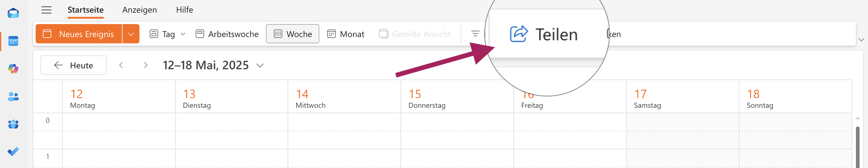Image resolution: width=868 pixels, height=168 pixels.
Task: Open the To Do checkmark app
Action: pos(13,151)
